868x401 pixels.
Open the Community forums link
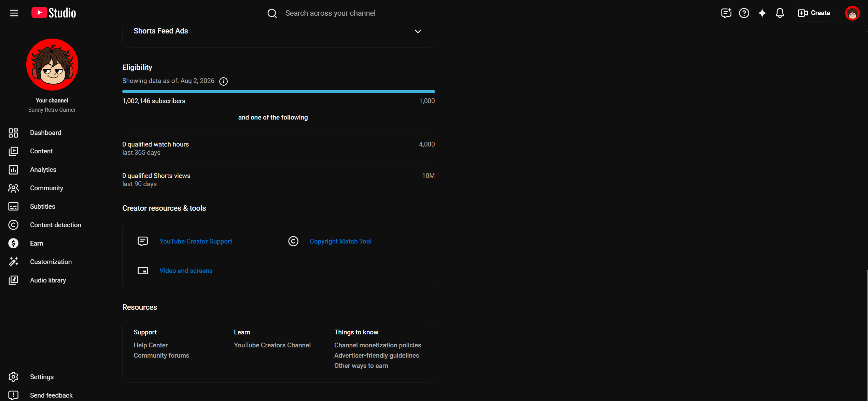click(162, 356)
